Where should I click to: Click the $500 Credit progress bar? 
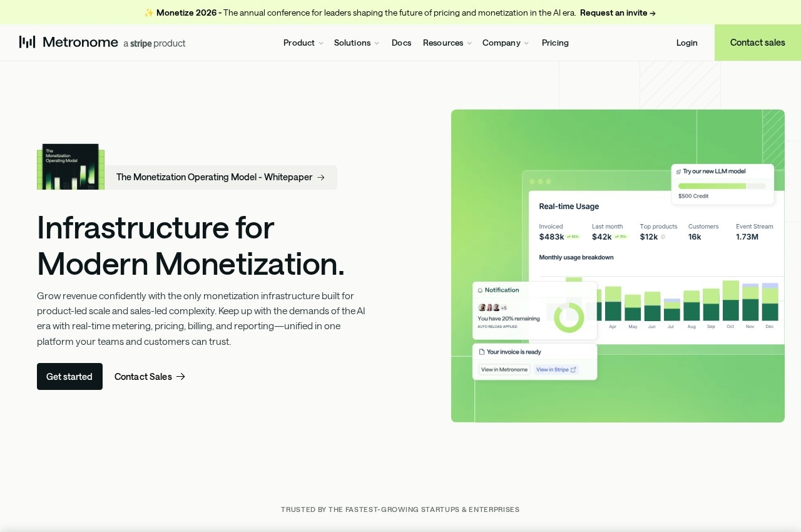722,186
